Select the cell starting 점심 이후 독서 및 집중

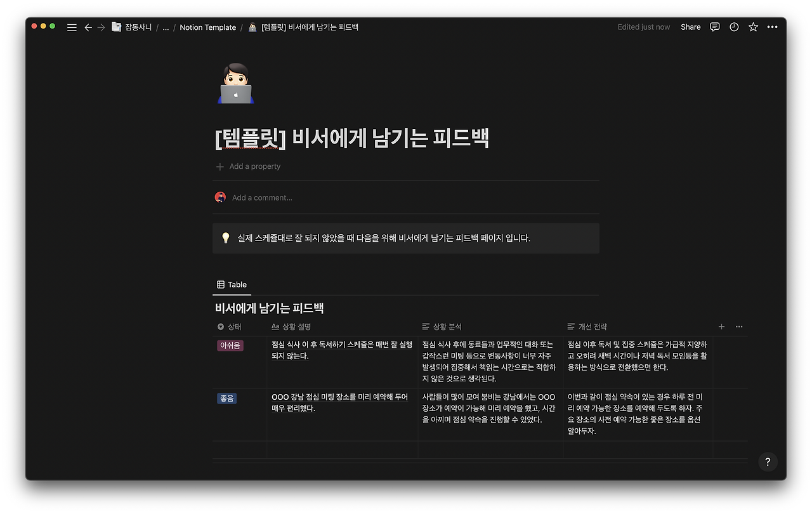pyautogui.click(x=638, y=362)
